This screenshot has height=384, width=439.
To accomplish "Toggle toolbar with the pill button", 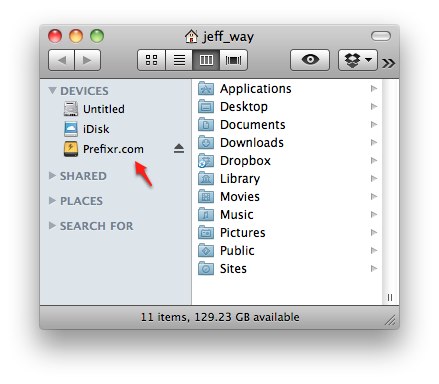I will [381, 36].
